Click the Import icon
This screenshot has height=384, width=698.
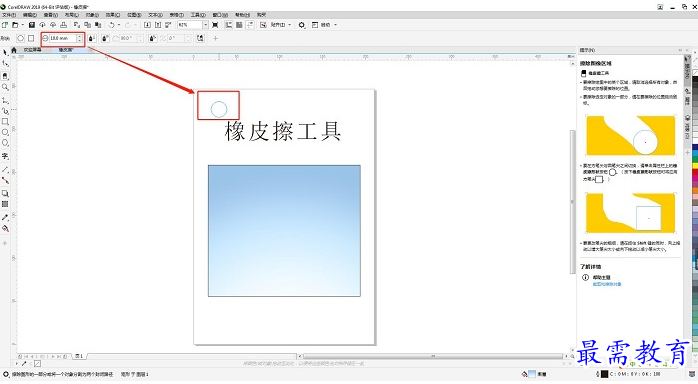[x=147, y=25]
